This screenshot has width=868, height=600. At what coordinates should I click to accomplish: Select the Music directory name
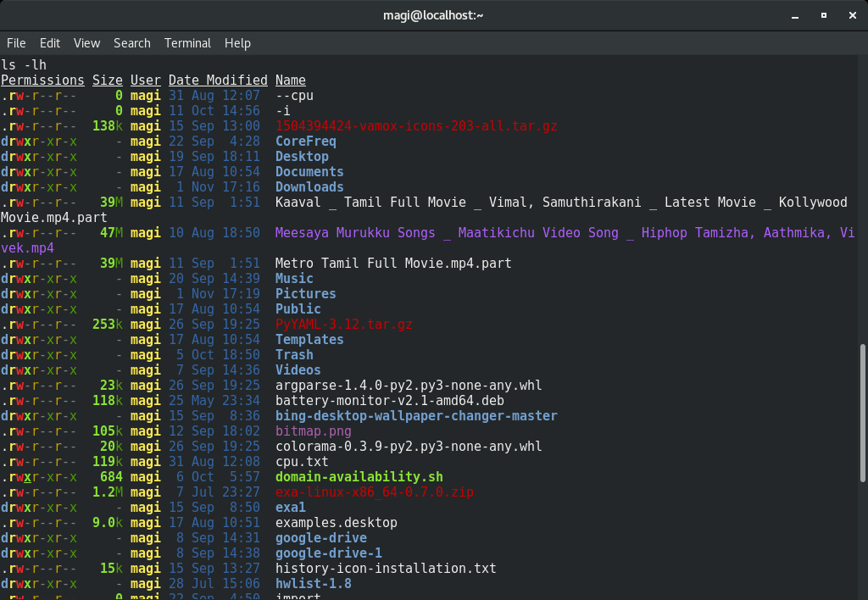[x=294, y=279]
